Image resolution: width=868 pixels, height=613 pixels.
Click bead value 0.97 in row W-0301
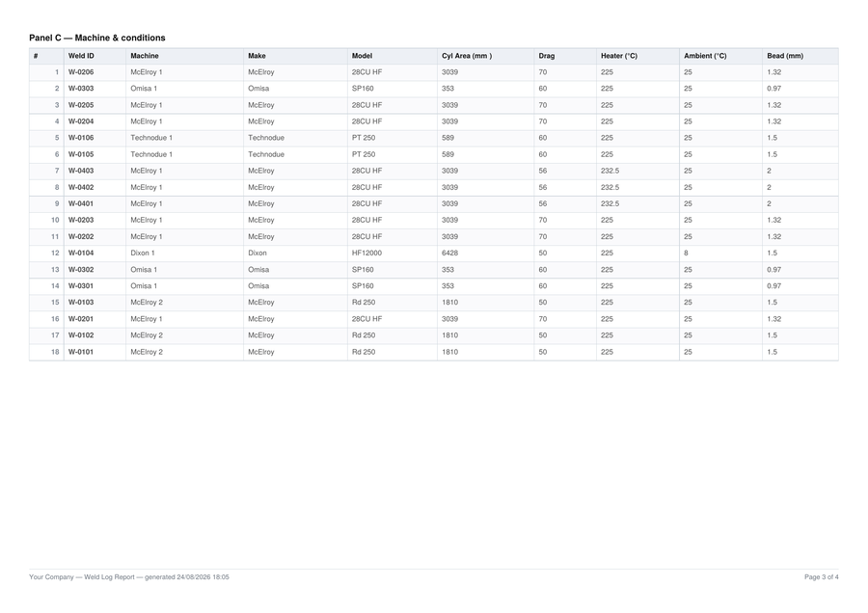pos(773,286)
